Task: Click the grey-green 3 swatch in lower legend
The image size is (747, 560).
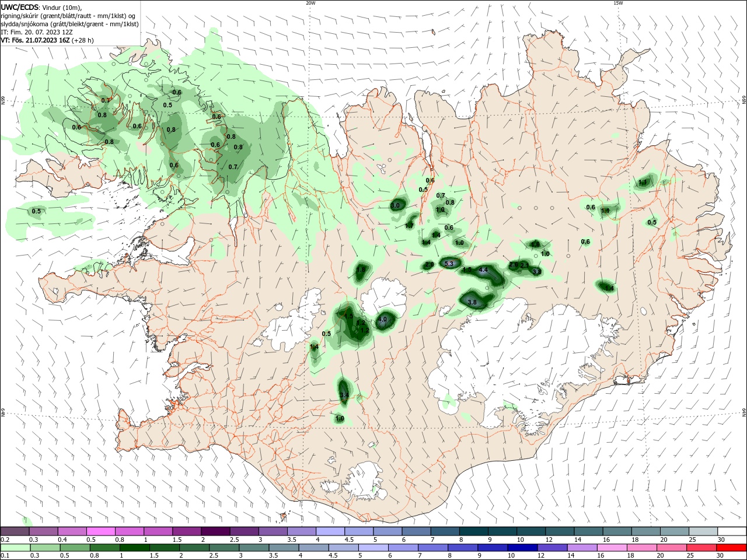Action: click(x=254, y=548)
